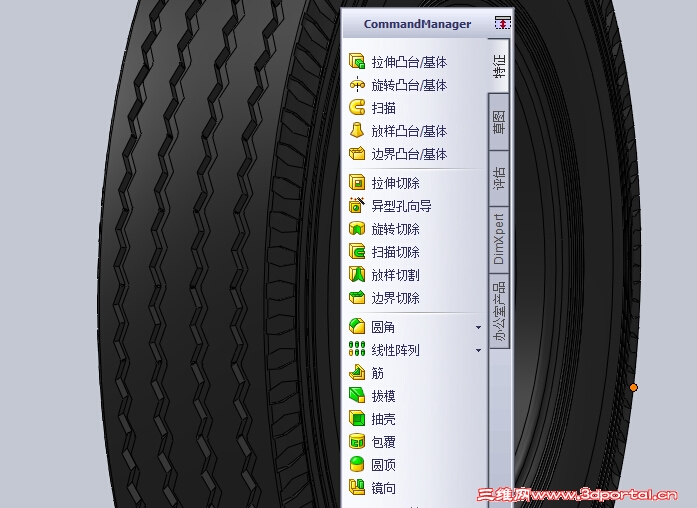Viewport: 697px width, 508px height.
Task: Select the 抽壳 shell icon
Action: point(357,419)
